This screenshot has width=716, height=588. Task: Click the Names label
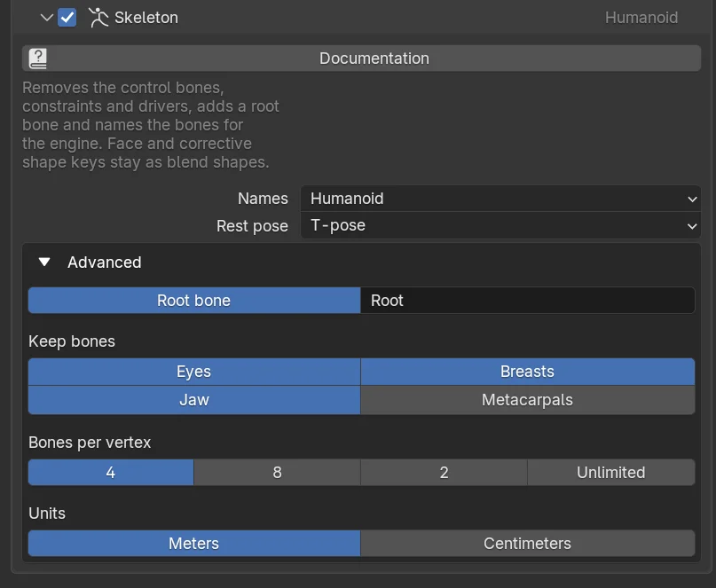tap(263, 199)
